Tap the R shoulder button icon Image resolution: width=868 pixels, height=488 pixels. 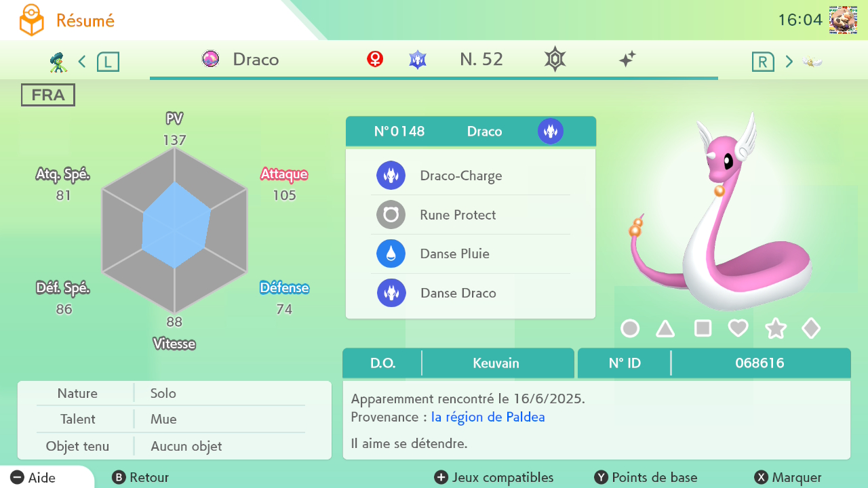click(763, 62)
